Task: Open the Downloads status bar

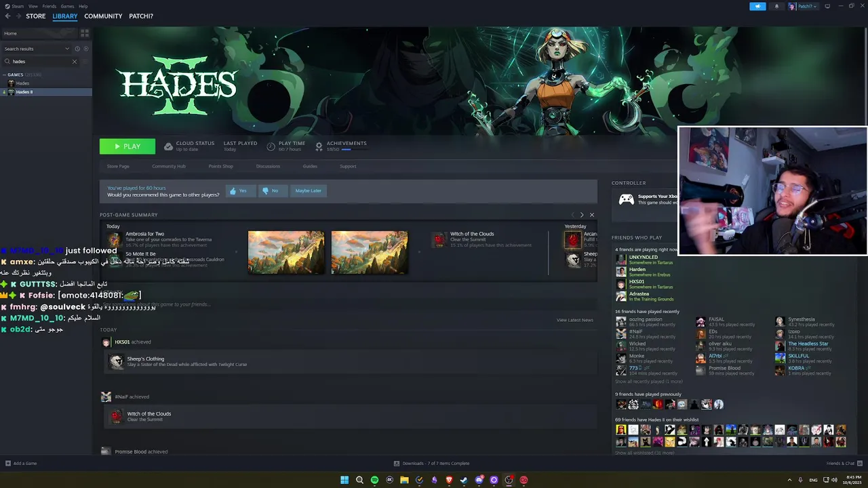Action: (432, 464)
